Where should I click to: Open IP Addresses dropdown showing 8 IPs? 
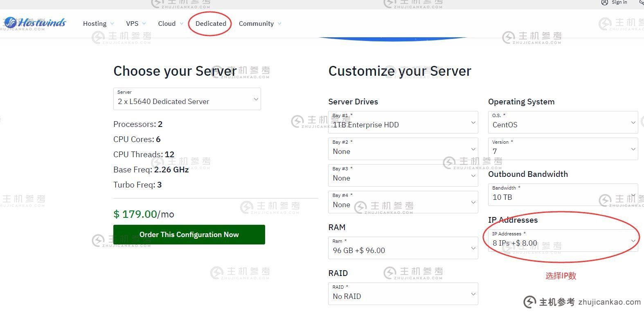coord(563,240)
